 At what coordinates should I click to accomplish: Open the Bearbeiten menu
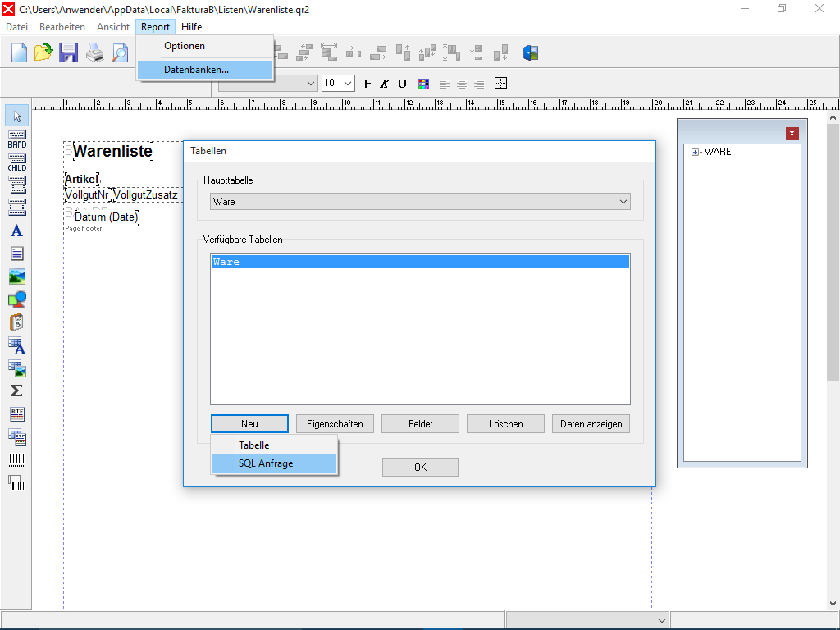[x=62, y=27]
